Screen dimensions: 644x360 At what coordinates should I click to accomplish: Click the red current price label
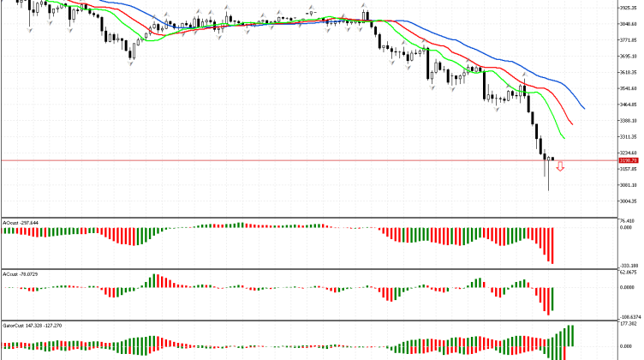click(628, 160)
